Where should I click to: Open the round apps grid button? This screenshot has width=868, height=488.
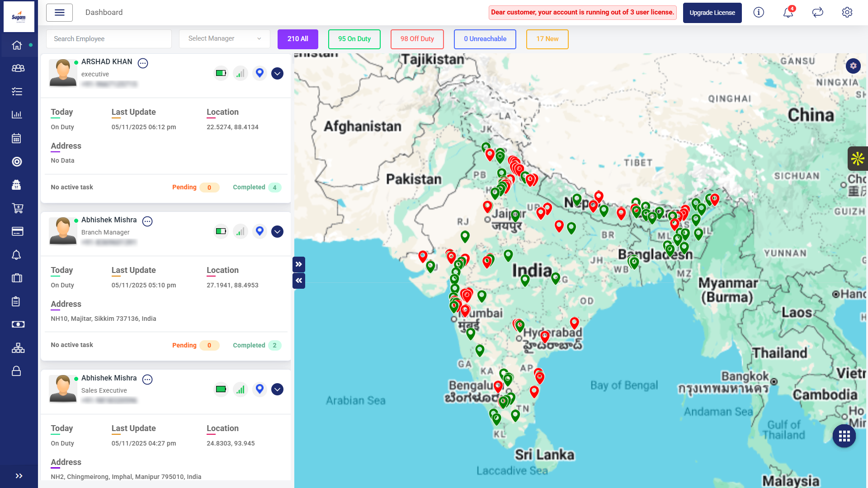[844, 436]
